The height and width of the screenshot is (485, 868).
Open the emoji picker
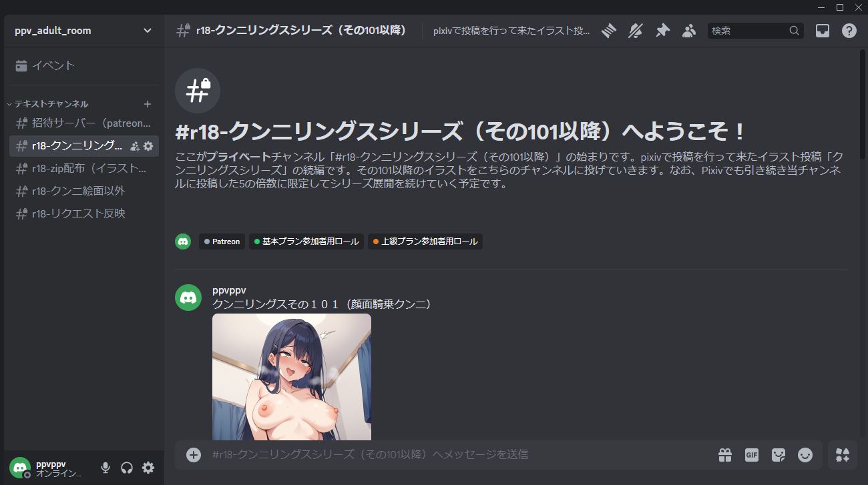click(806, 455)
